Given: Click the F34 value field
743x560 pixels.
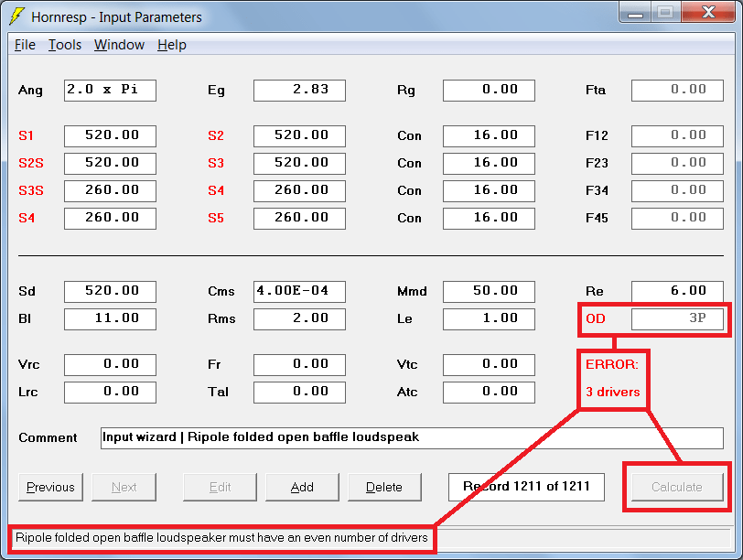Looking at the screenshot, I should pos(678,191).
